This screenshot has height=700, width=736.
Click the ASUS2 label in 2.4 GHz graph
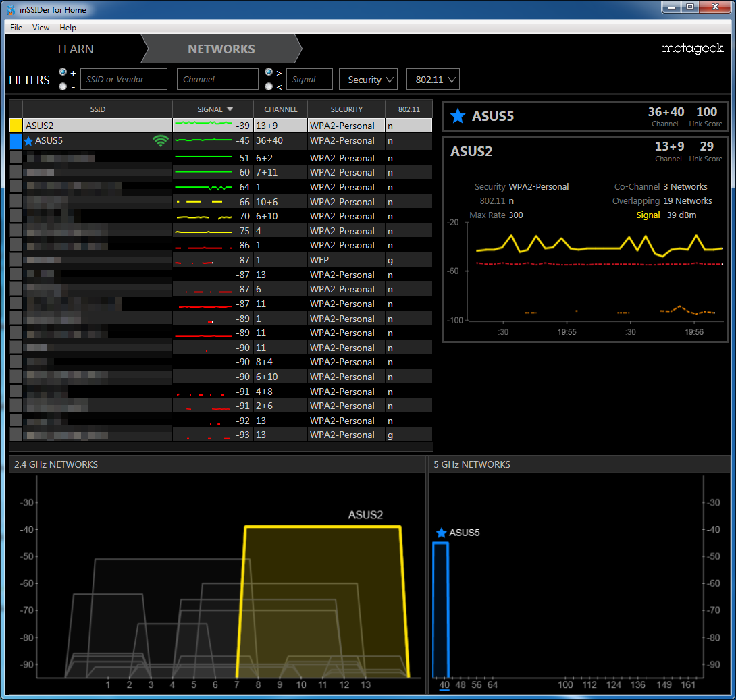tap(365, 514)
